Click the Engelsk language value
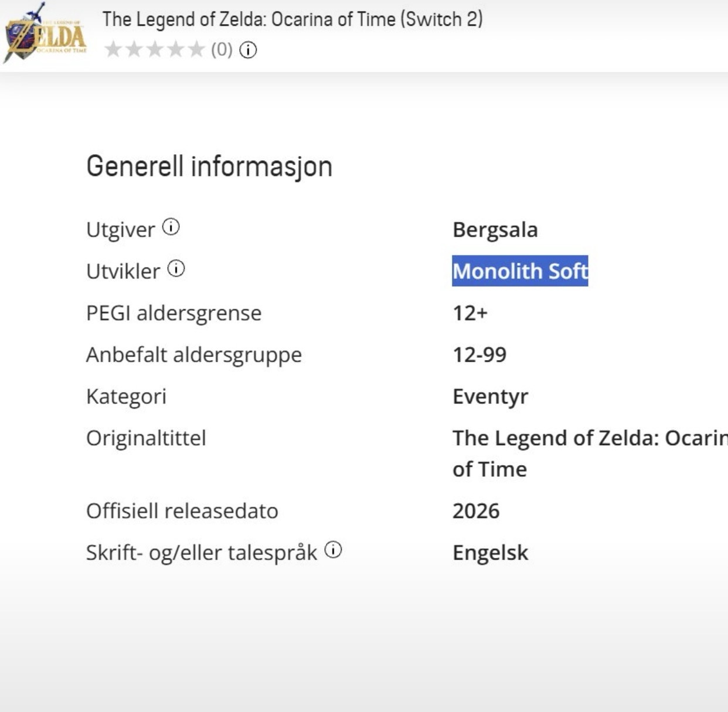 (490, 553)
